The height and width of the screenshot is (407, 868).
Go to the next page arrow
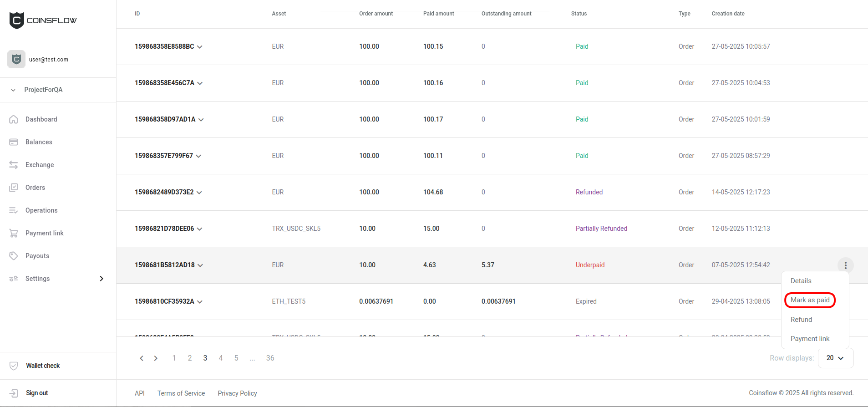(156, 358)
